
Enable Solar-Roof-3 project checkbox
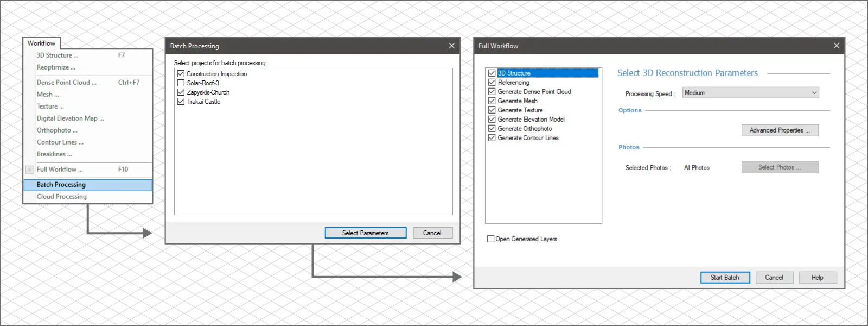181,83
